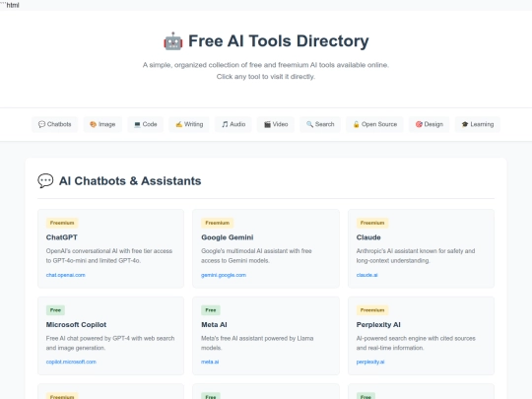Image resolution: width=532 pixels, height=399 pixels.
Task: Click the Freemium badge on Perplexity AI card
Action: (x=372, y=310)
